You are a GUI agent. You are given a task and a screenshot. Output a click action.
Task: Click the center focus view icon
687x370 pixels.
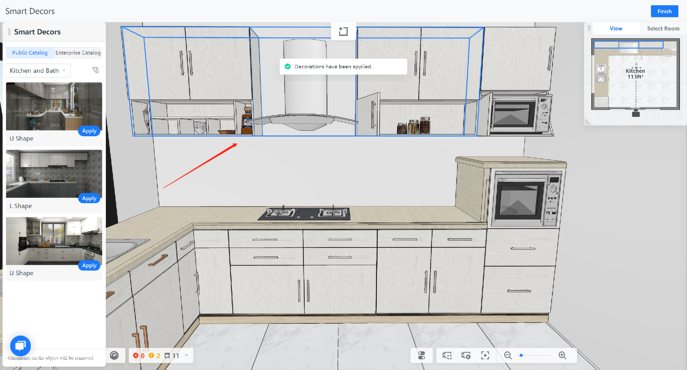pyautogui.click(x=485, y=356)
